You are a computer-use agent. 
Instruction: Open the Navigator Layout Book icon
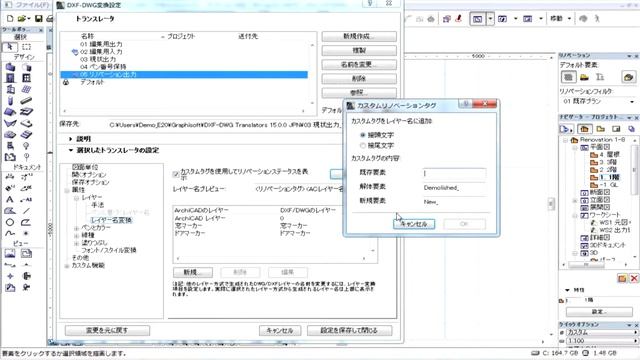tap(616, 129)
